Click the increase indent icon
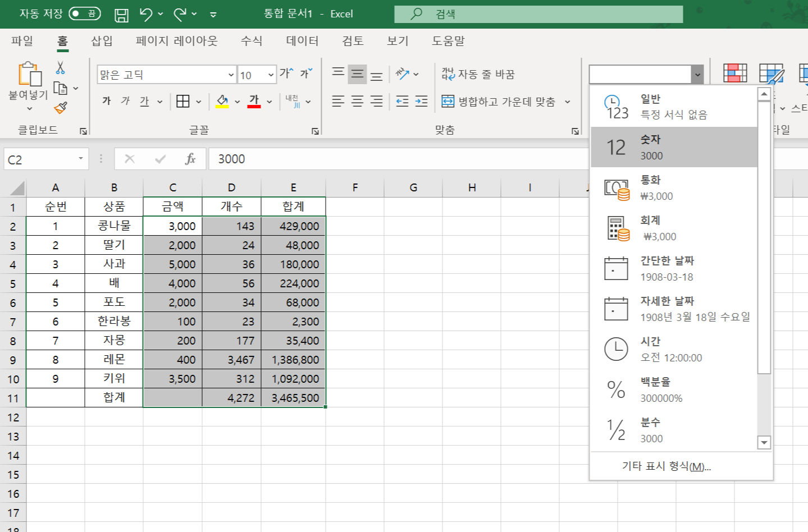Image resolution: width=808 pixels, height=532 pixels. tap(421, 101)
